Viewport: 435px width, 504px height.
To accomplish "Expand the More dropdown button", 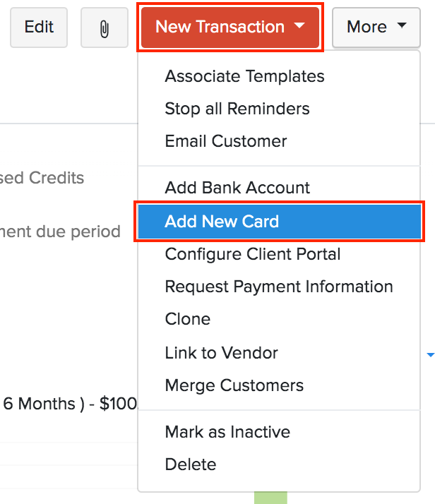I will [x=376, y=28].
